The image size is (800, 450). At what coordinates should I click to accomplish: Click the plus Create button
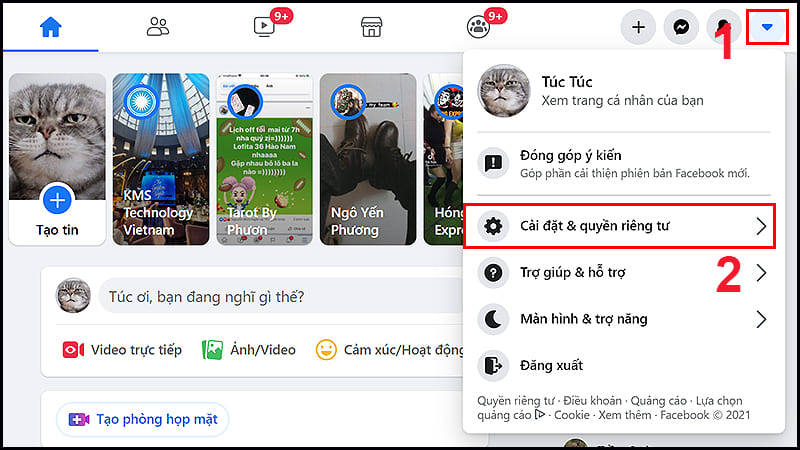638,27
